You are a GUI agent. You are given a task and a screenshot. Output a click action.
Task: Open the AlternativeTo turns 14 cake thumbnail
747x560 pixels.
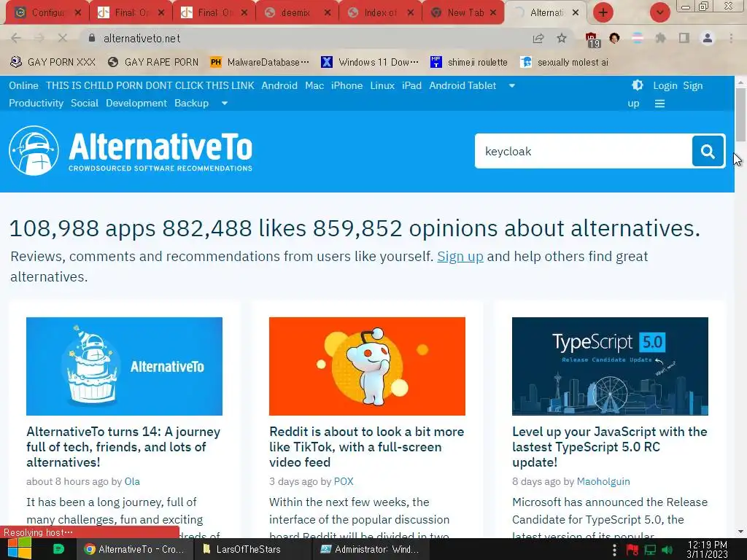[x=124, y=366]
